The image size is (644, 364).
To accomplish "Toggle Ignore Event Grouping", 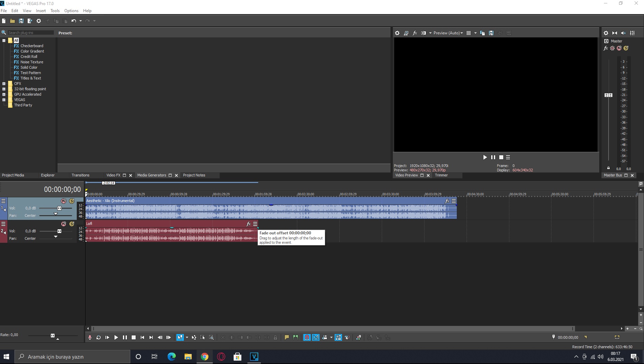I will coord(347,337).
